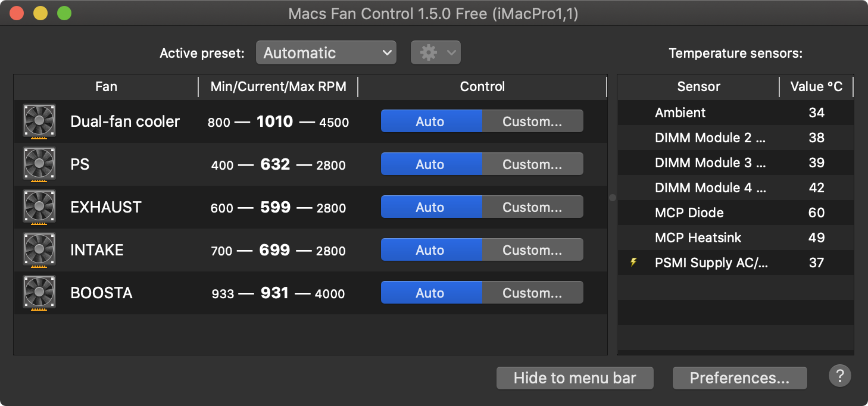Click the 931 current RPM value
Viewport: 868px width, 406px height.
(x=274, y=293)
